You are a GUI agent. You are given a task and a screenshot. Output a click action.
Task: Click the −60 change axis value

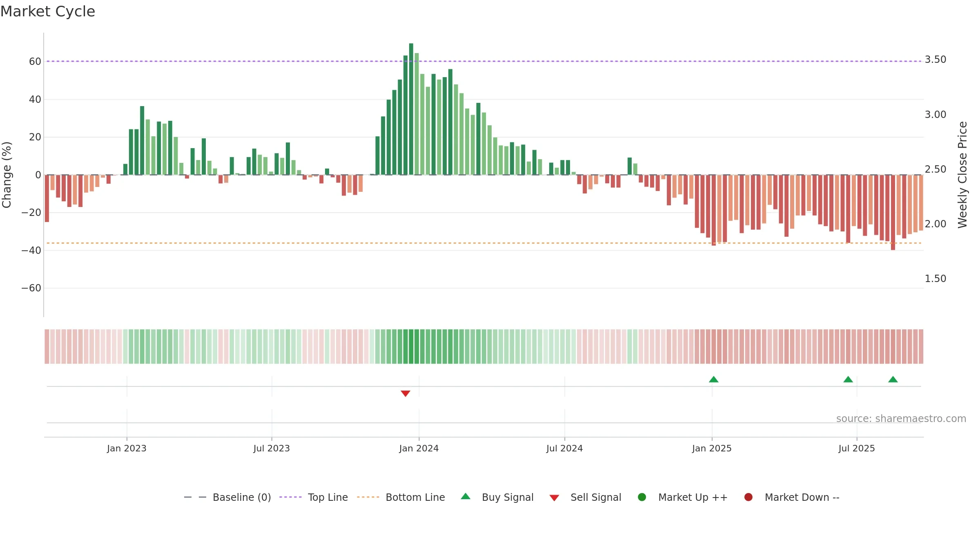click(x=31, y=288)
